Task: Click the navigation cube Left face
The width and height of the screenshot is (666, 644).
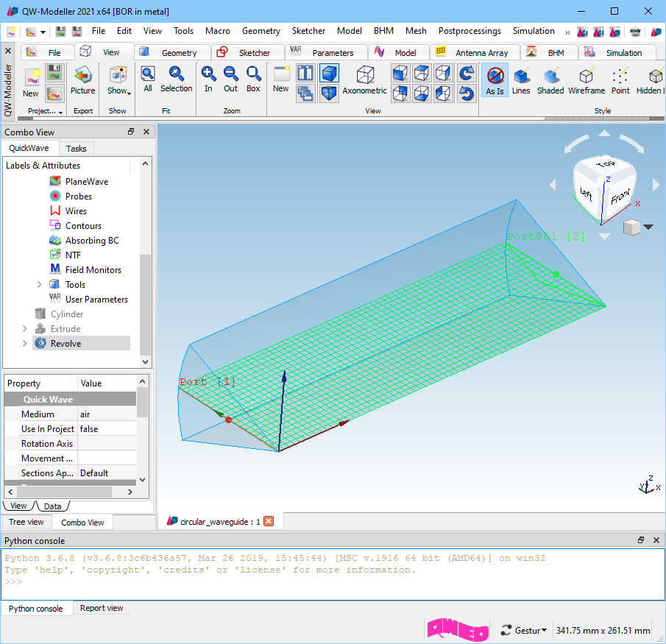Action: coord(587,194)
